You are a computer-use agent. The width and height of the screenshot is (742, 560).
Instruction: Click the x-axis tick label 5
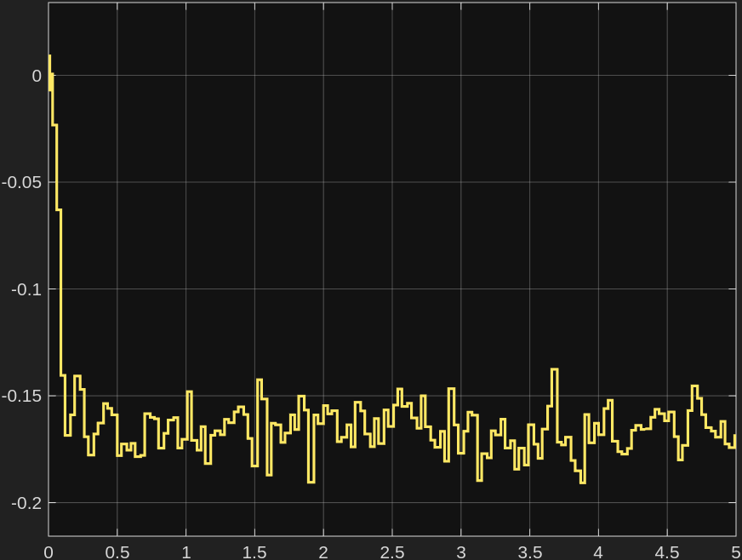[734, 551]
